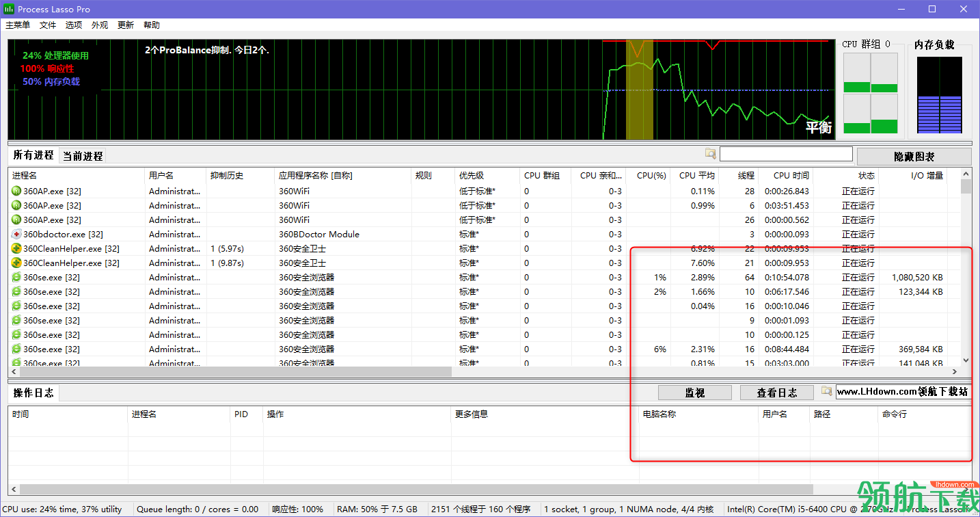Sort by the CPU 时间 column header
Image resolution: width=980 pixels, height=517 pixels.
click(x=787, y=176)
